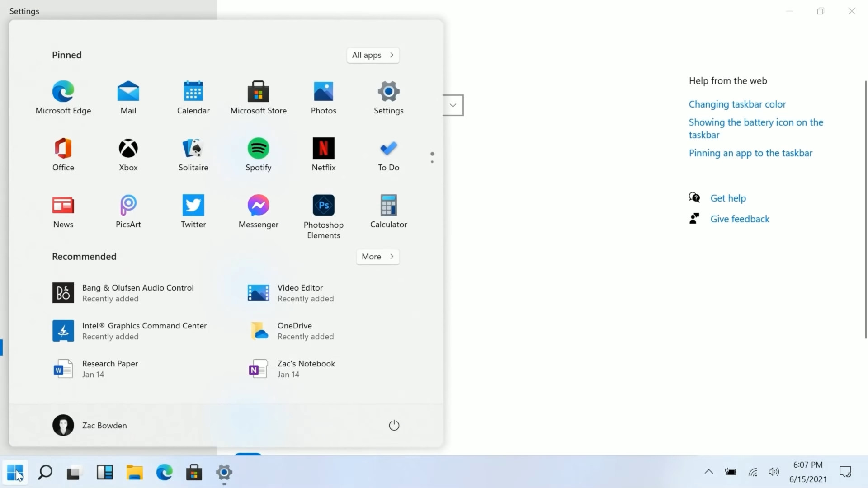
Task: Click the Get help link
Action: tap(728, 198)
